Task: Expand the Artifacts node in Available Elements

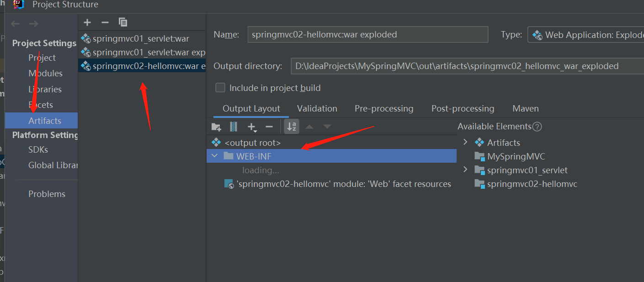Action: tap(465, 142)
